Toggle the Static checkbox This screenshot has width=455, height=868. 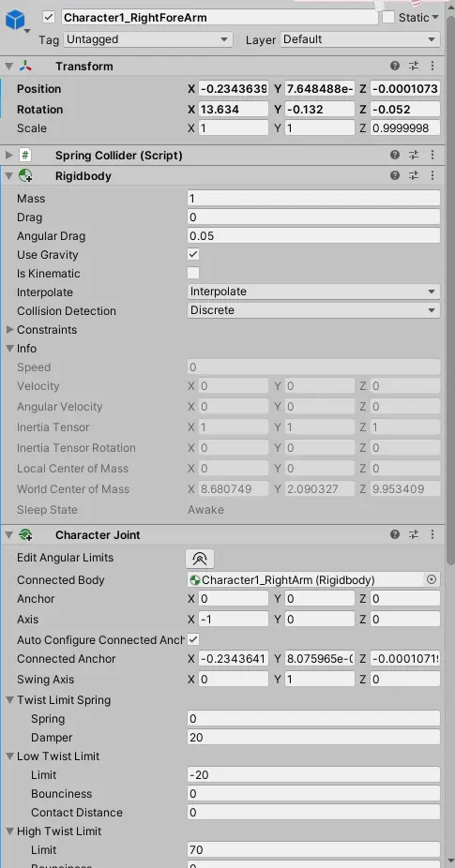click(388, 17)
